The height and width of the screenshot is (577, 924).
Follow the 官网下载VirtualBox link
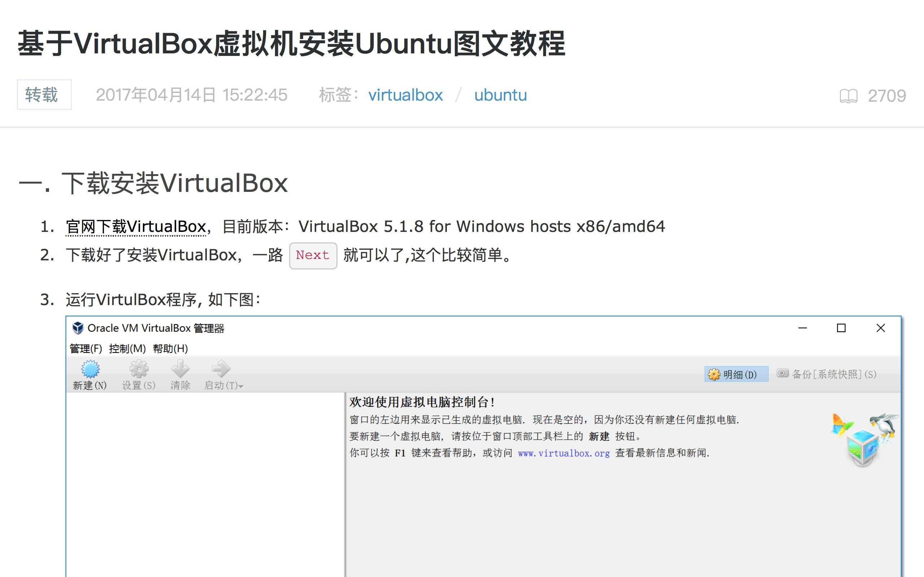(136, 227)
